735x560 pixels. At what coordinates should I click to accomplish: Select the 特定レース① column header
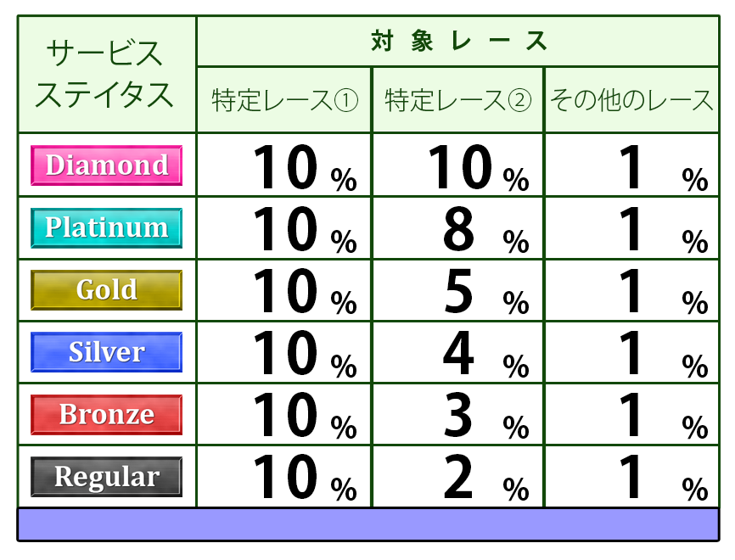(x=284, y=100)
